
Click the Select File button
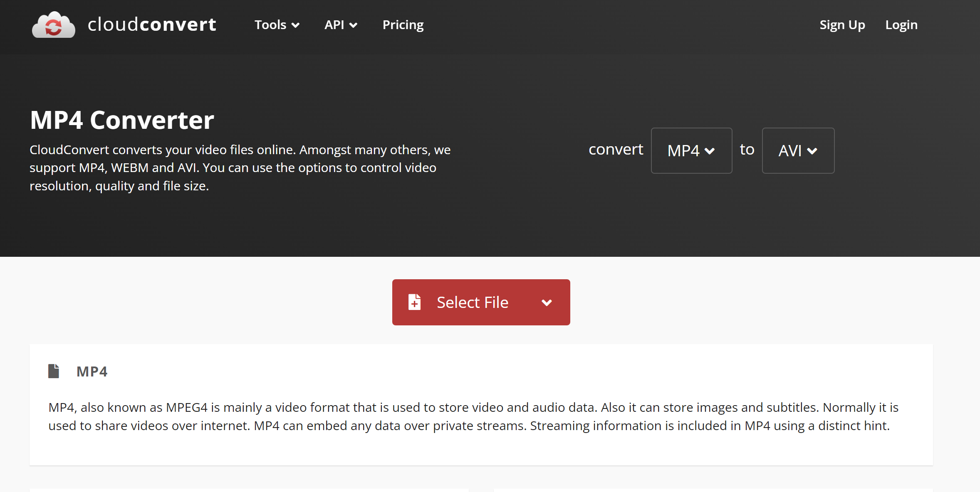coord(473,302)
